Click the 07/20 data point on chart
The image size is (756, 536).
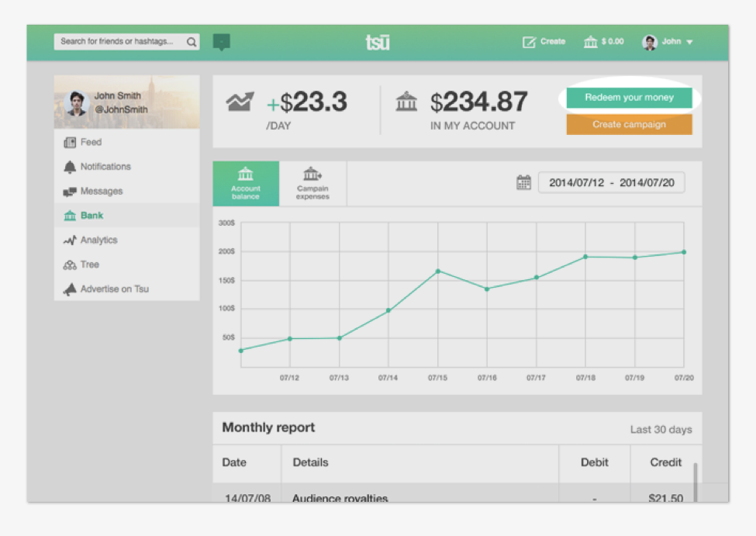click(684, 252)
